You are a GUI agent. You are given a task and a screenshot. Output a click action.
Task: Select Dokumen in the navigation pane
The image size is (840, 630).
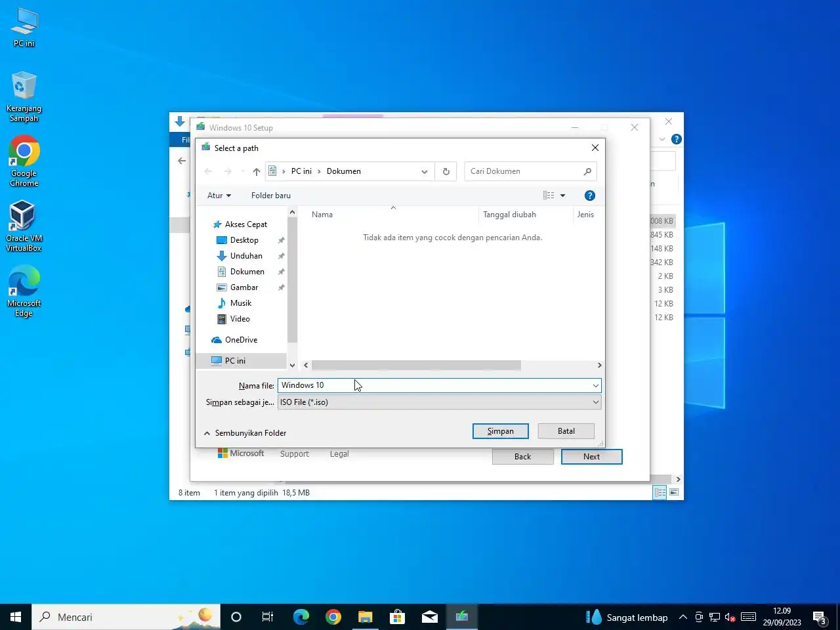click(x=247, y=272)
